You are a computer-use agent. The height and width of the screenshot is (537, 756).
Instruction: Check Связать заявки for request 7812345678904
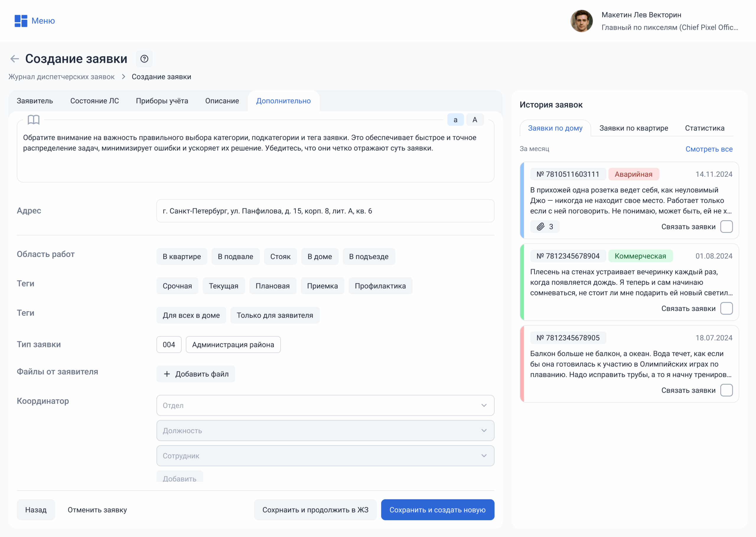click(726, 309)
